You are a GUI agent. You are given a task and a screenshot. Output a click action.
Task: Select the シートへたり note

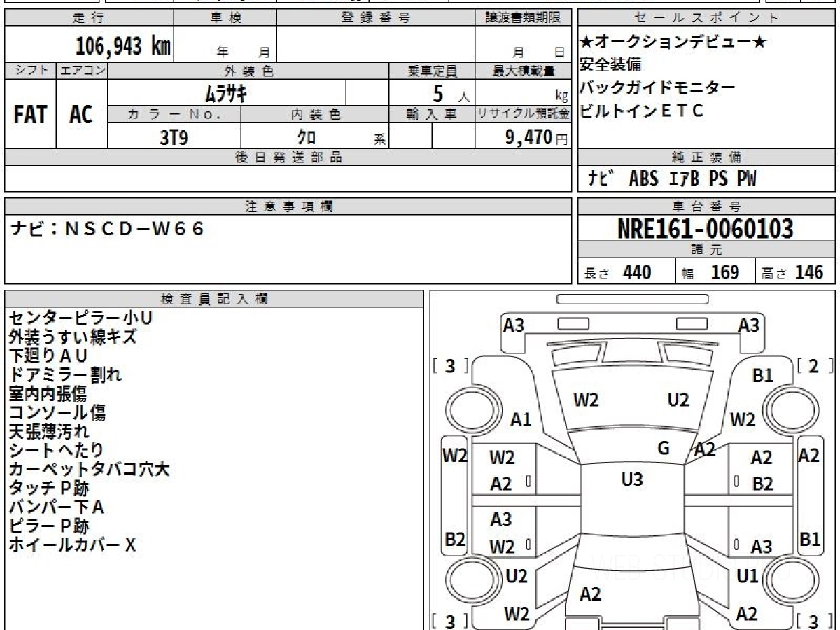click(x=56, y=450)
